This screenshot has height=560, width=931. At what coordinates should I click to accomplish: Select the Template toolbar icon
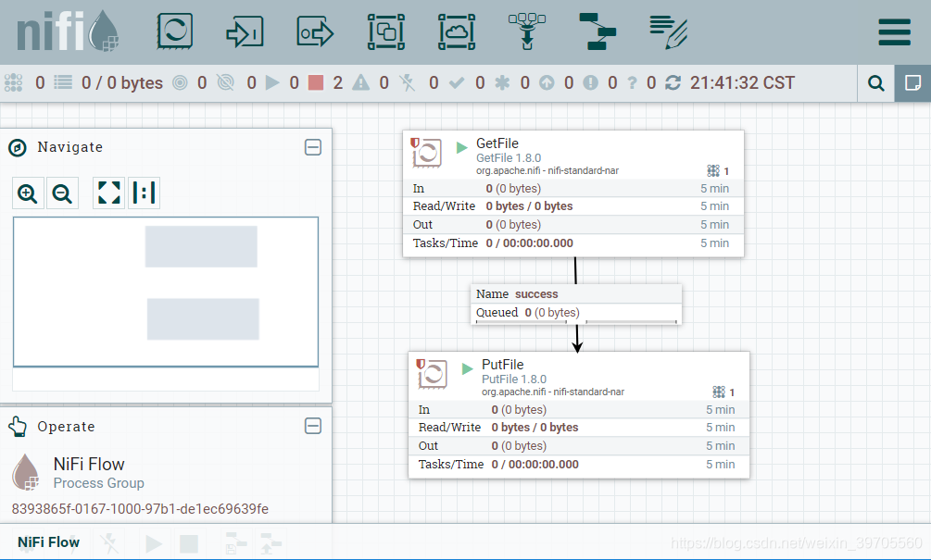tap(598, 31)
